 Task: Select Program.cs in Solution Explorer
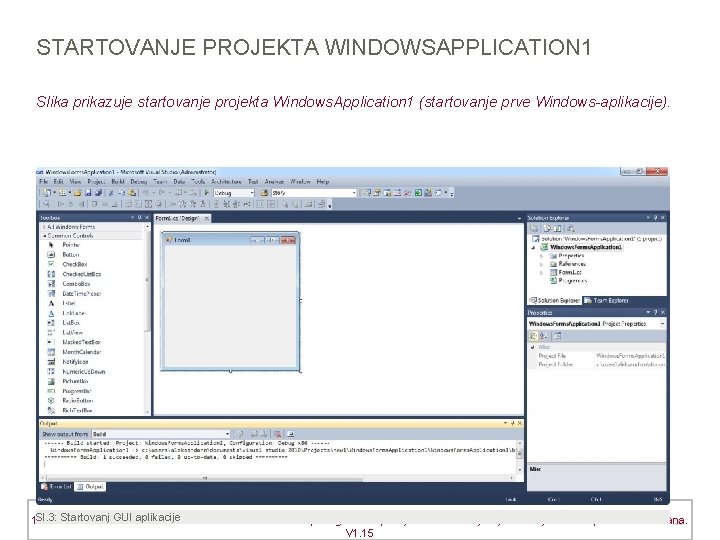pyautogui.click(x=568, y=281)
